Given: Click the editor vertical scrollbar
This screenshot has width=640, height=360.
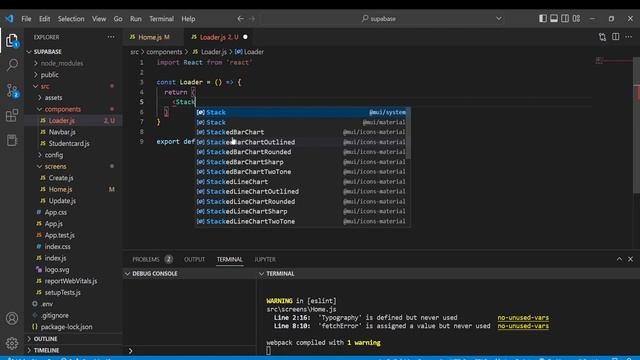Looking at the screenshot, I should (636, 126).
